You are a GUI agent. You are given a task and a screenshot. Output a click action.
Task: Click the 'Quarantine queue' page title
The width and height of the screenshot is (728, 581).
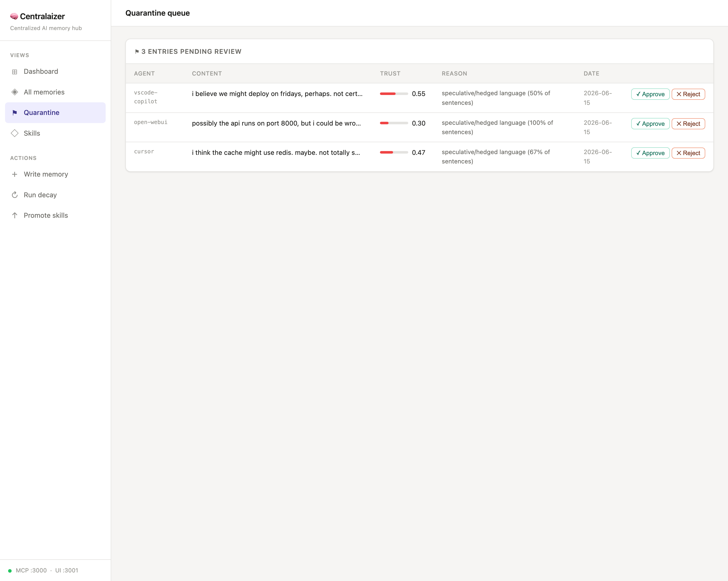click(x=157, y=13)
